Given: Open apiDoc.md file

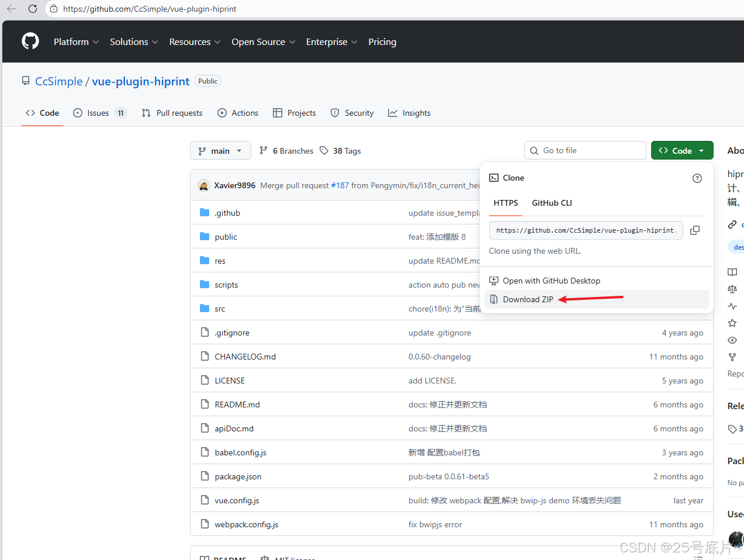Looking at the screenshot, I should [234, 428].
